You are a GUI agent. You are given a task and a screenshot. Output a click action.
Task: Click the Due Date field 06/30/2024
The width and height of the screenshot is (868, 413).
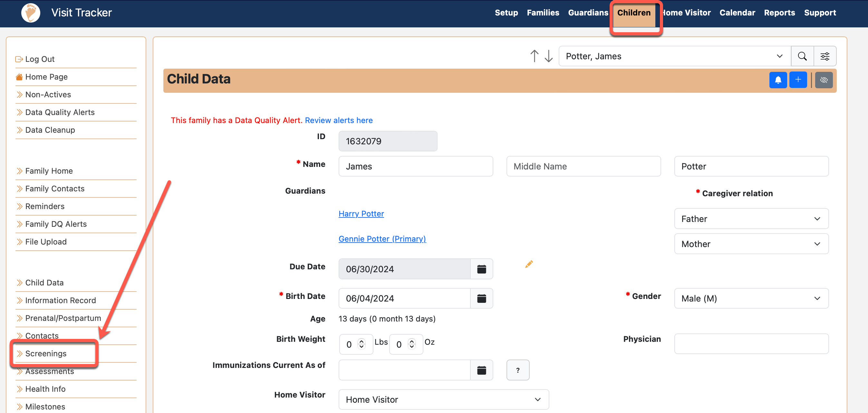[x=404, y=269]
